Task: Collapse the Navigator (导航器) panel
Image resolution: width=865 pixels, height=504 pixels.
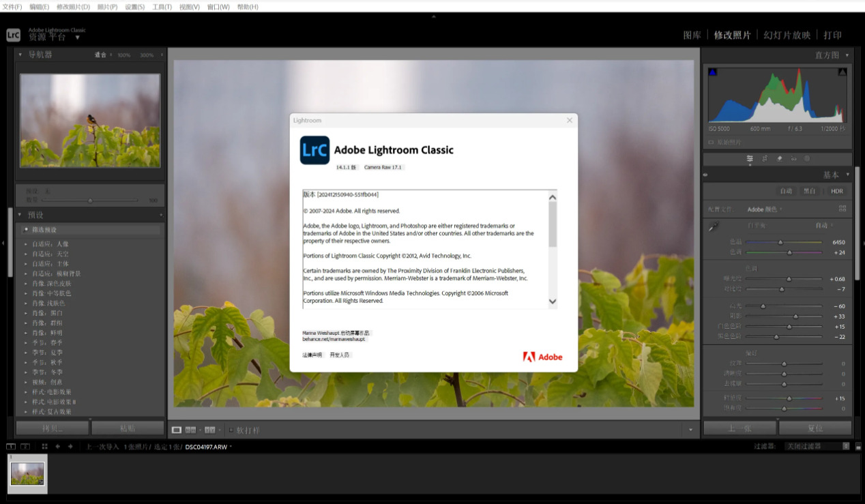Action: (x=20, y=55)
